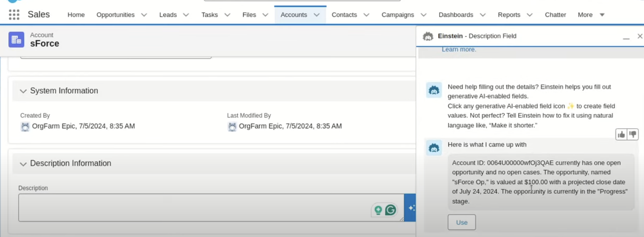Viewport: 644px width, 237px height.
Task: Open the Files tab dropdown chevron
Action: tap(265, 15)
